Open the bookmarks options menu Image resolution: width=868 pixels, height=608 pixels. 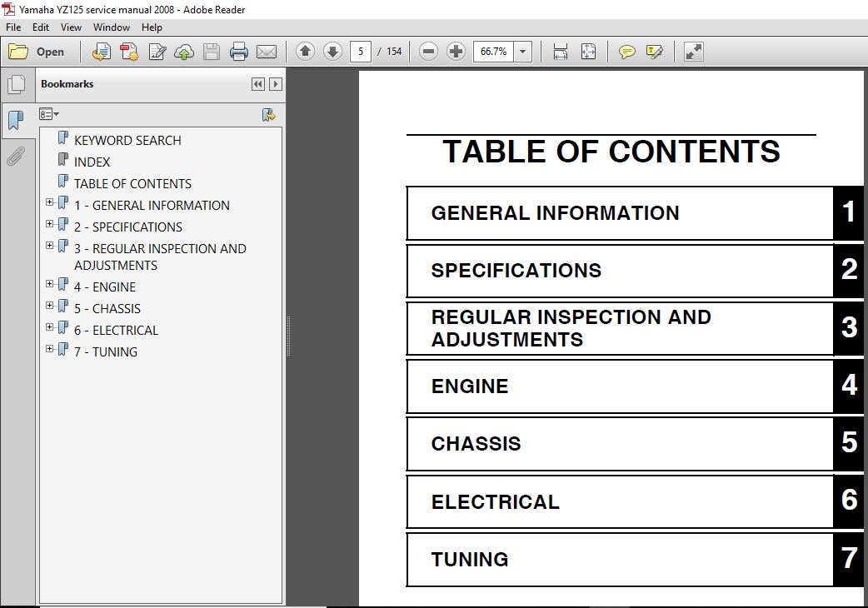[x=48, y=114]
